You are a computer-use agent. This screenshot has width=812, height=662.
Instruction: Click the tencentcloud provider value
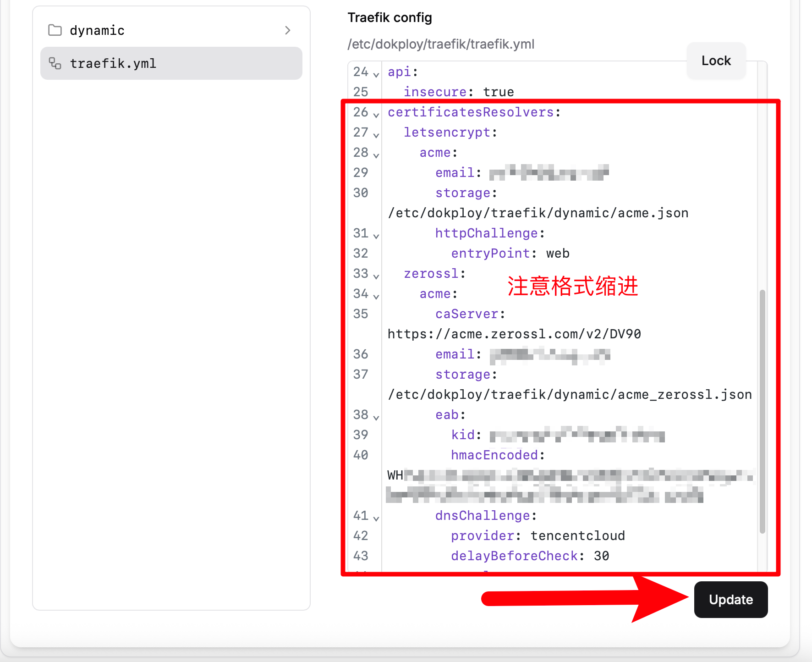click(x=577, y=536)
